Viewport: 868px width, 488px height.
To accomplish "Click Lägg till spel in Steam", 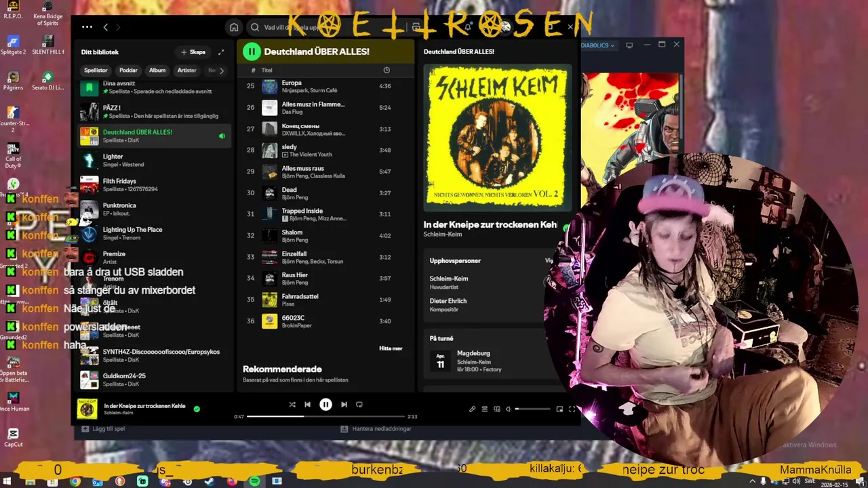I will 103,428.
